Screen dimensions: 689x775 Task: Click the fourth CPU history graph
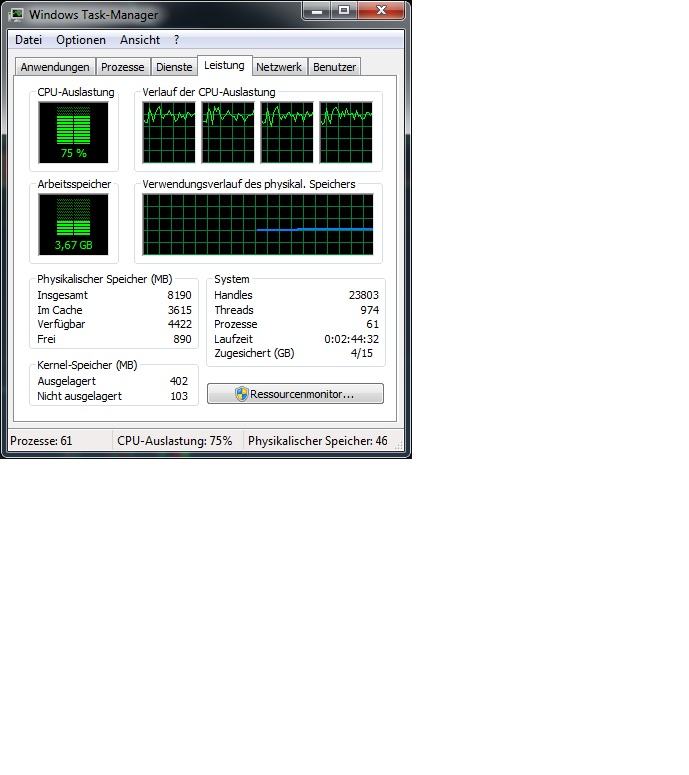pyautogui.click(x=346, y=132)
